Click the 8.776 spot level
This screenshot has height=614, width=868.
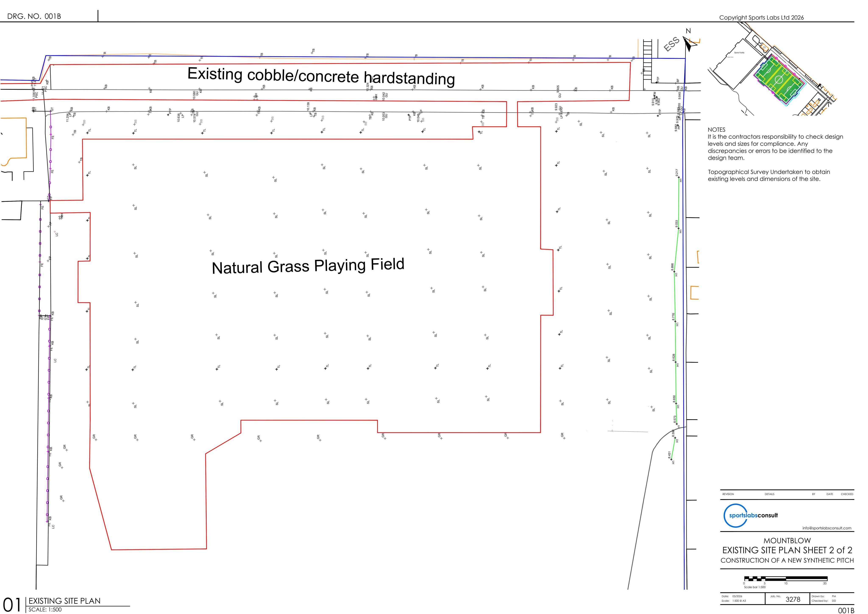pyautogui.click(x=673, y=317)
